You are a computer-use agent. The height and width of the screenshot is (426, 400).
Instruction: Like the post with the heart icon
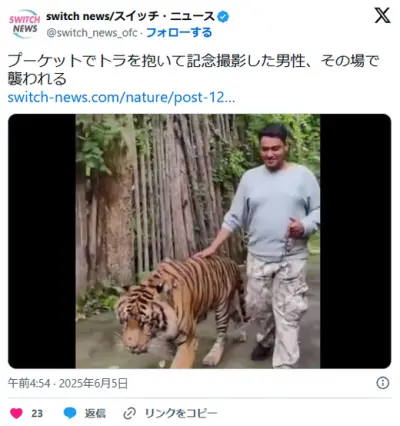coord(16,413)
